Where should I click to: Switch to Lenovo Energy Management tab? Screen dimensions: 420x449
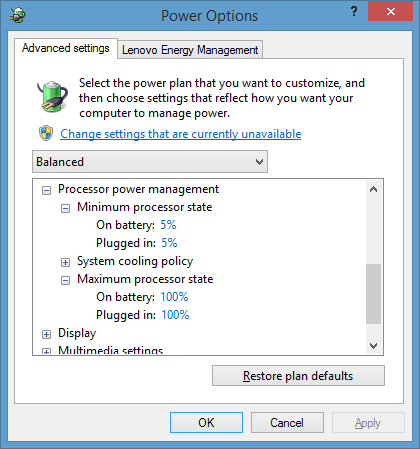point(190,50)
